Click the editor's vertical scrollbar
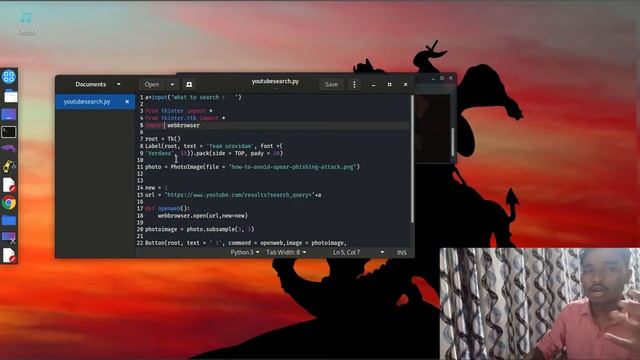640x360 pixels. point(412,159)
